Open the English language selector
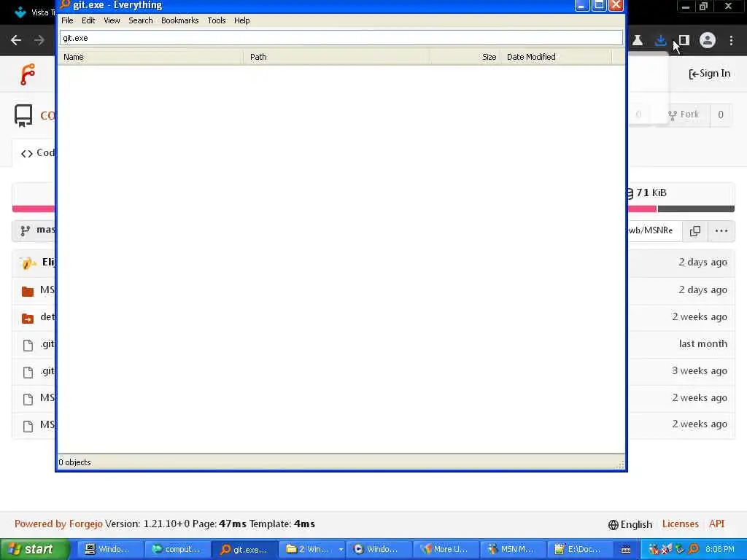 click(630, 524)
